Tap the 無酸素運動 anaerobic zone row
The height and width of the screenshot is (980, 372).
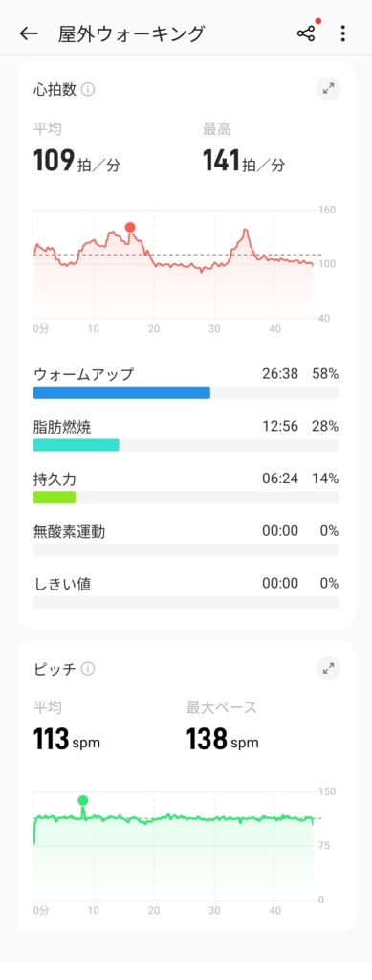point(186,540)
